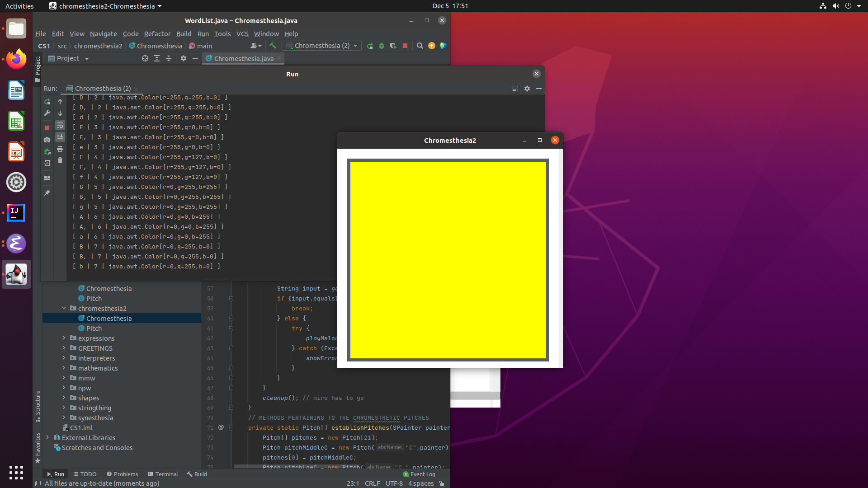868x488 pixels.
Task: Show Applications grid in Ubuntu dock
Action: (16, 473)
